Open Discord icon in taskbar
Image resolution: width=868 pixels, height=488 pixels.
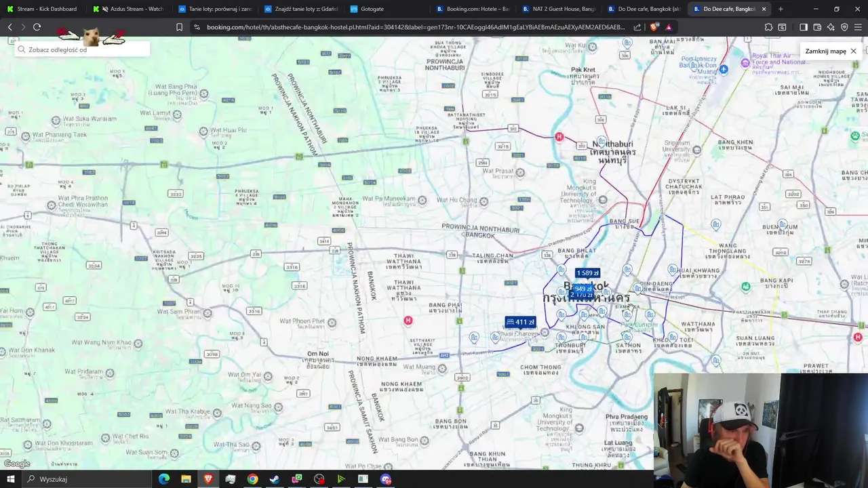click(386, 479)
